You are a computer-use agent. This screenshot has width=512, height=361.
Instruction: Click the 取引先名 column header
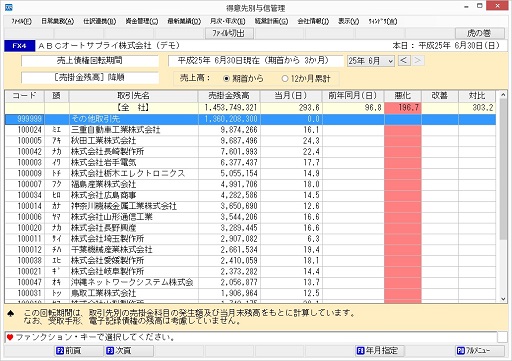click(133, 96)
